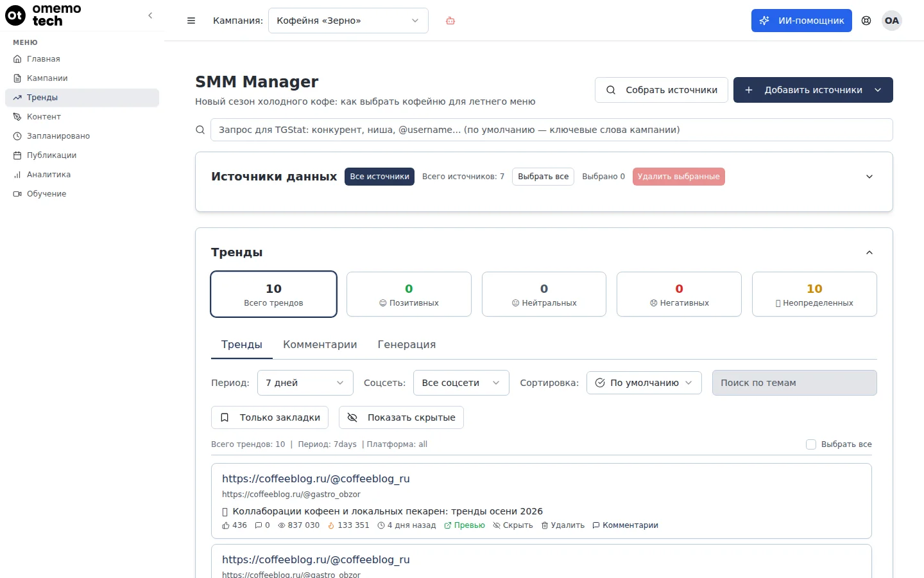Viewport: 924px width, 578px height.
Task: Open Запланировано in the sidebar
Action: [x=82, y=136]
